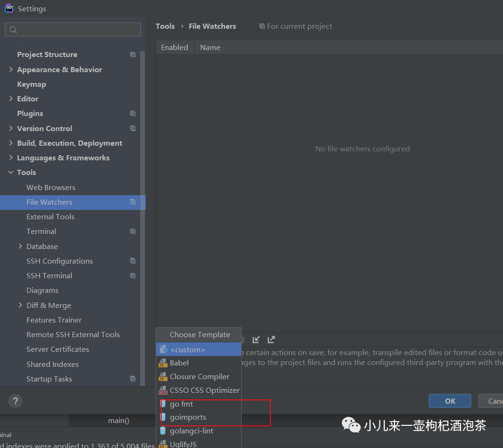This screenshot has width=503, height=448.
Task: Expand the Database subsection
Action: coord(20,246)
